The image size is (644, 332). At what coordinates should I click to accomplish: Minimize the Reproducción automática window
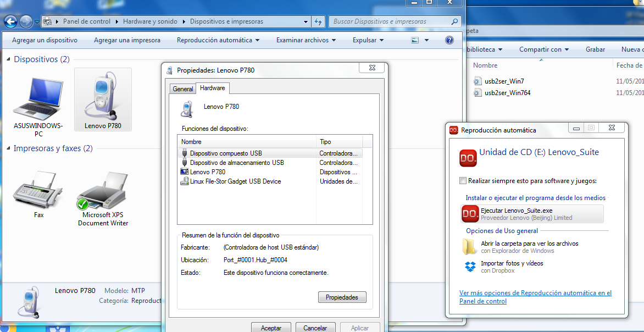576,129
